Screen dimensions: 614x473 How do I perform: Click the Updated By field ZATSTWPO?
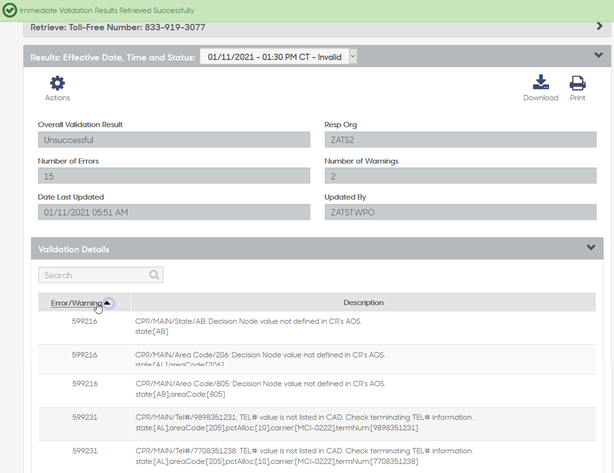click(x=460, y=212)
